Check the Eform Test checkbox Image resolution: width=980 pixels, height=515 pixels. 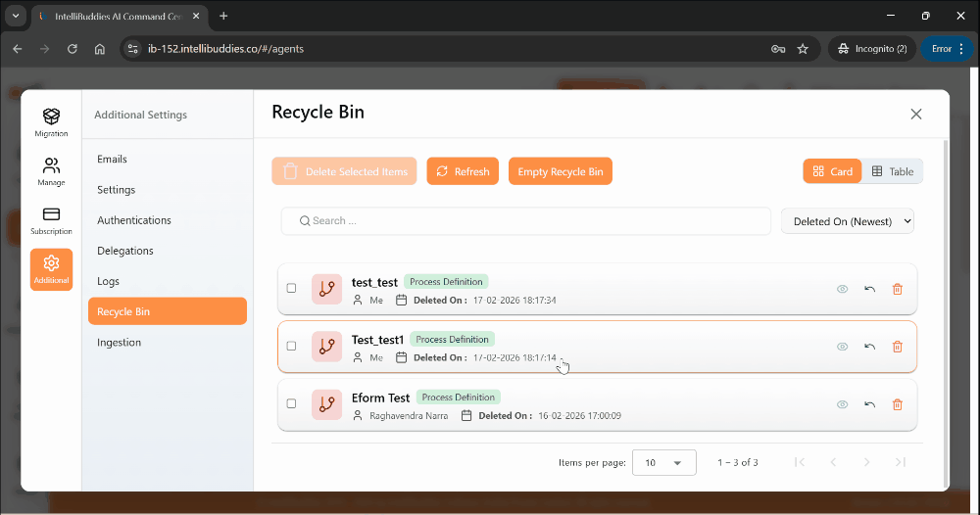coord(291,403)
